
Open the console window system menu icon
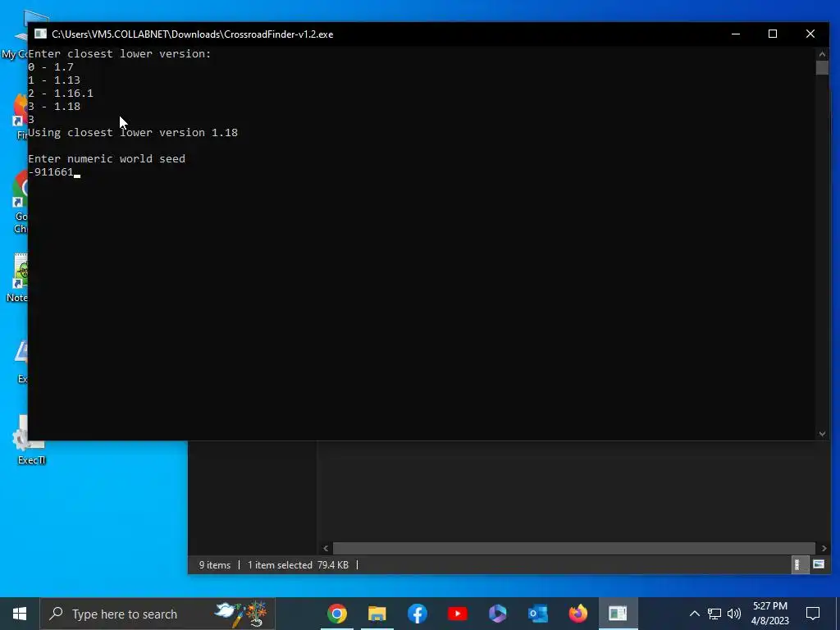point(41,34)
